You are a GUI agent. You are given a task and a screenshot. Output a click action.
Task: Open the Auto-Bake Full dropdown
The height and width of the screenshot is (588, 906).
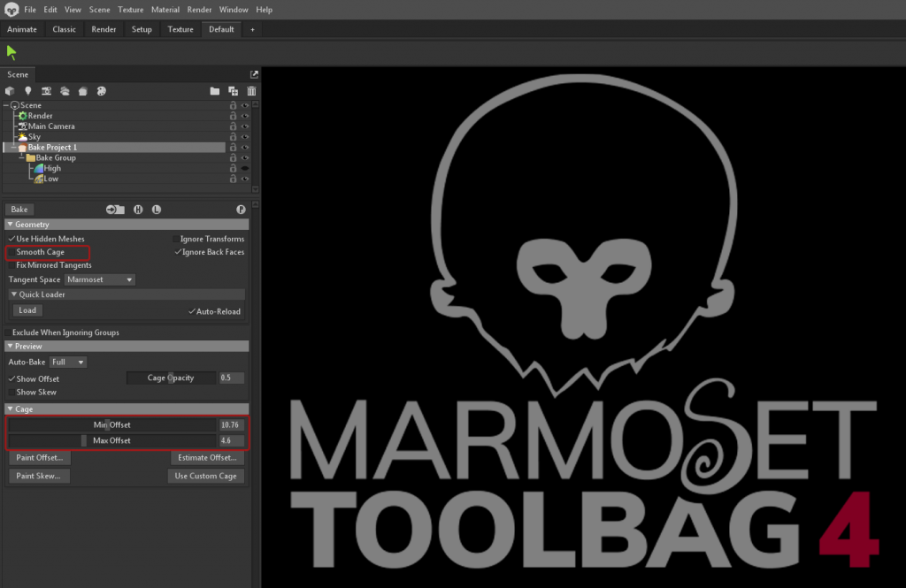click(68, 363)
